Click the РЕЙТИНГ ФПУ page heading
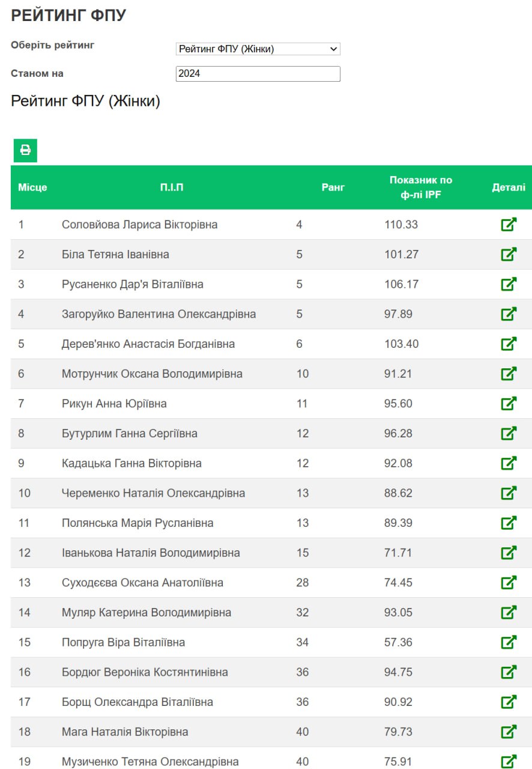532x769 pixels. coord(68,16)
